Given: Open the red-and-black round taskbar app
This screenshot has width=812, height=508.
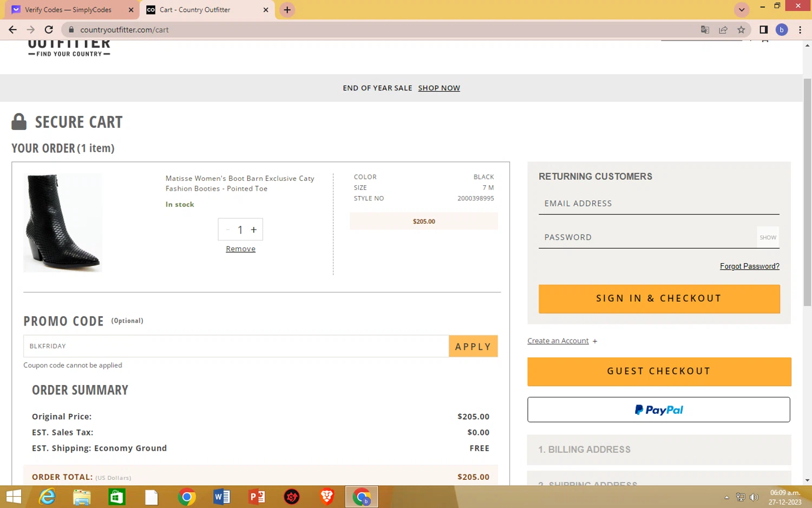Looking at the screenshot, I should 292,497.
